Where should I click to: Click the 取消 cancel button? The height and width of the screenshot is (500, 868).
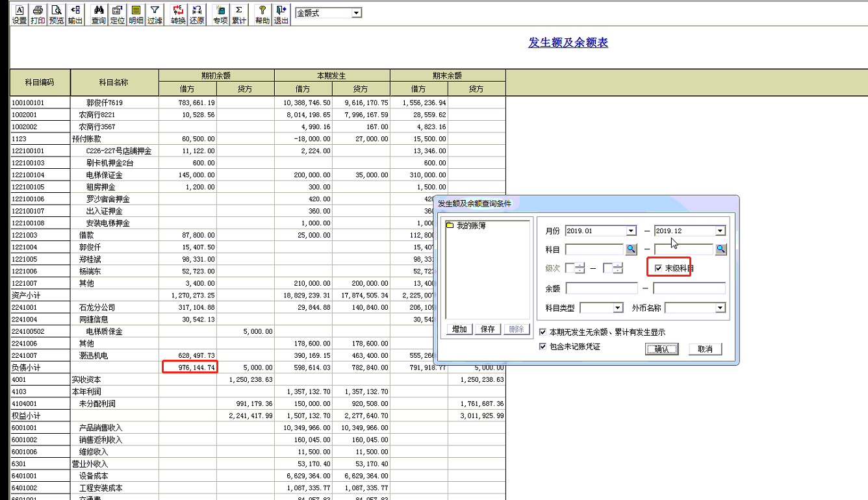point(705,349)
